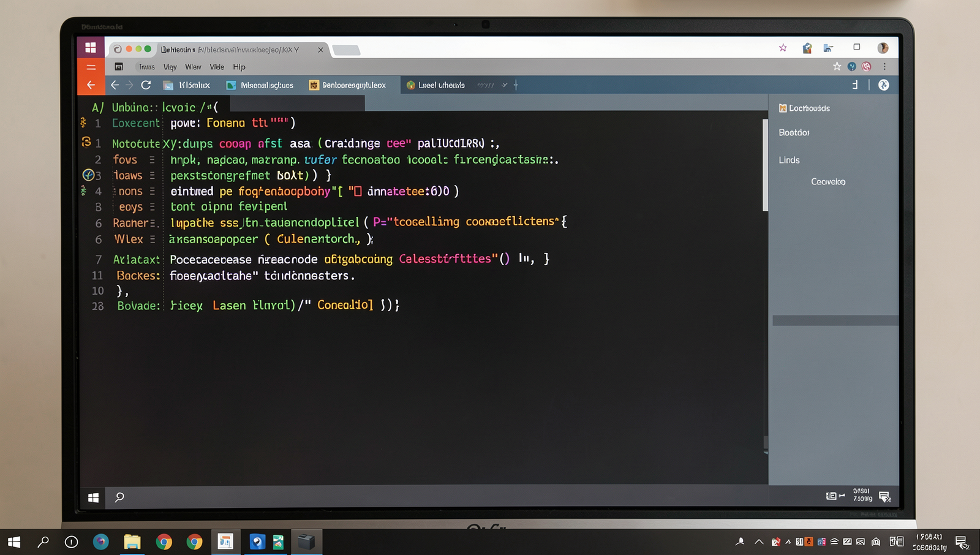The image size is (980, 555).
Task: Click the line number 28 in the gutter
Action: [98, 306]
